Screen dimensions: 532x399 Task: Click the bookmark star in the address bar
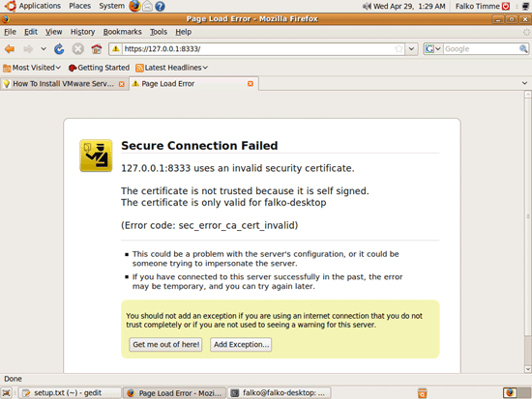pos(399,49)
